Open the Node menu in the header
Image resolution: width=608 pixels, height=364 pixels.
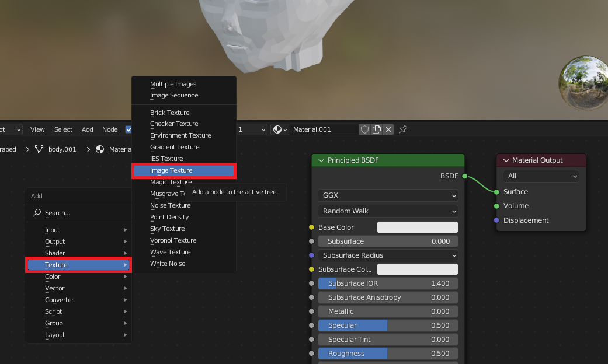coord(110,129)
